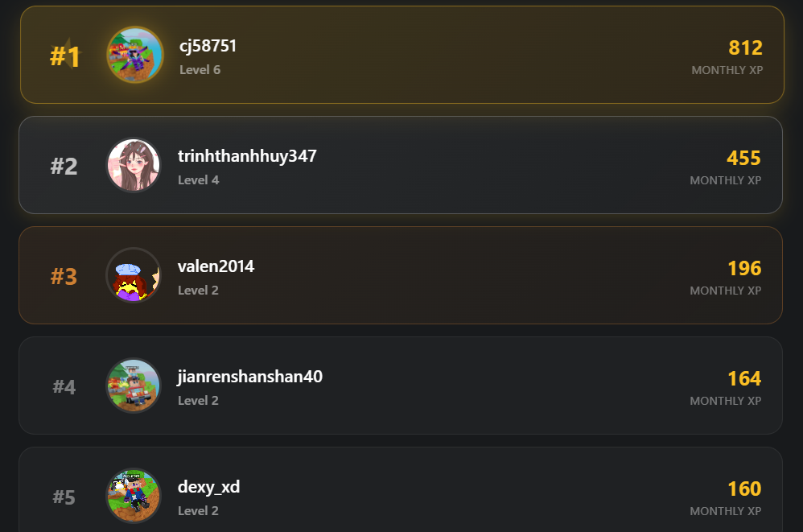This screenshot has height=532, width=803.
Task: Select the 196 monthly XP score
Action: tap(744, 268)
